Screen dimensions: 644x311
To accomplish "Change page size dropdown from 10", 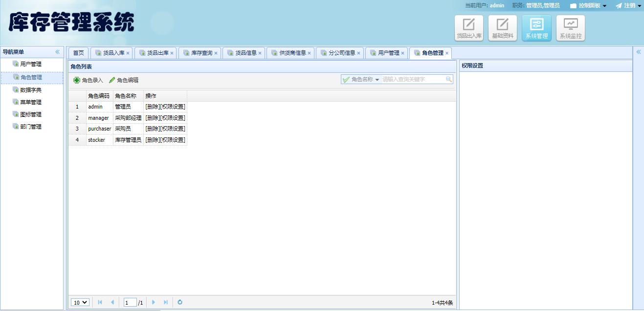I will click(x=80, y=303).
